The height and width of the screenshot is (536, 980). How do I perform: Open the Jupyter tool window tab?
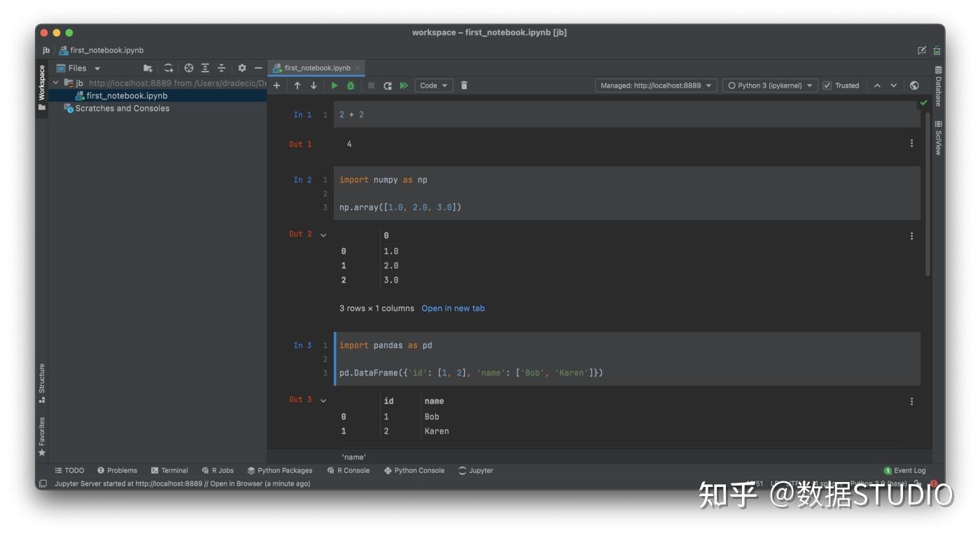point(475,470)
